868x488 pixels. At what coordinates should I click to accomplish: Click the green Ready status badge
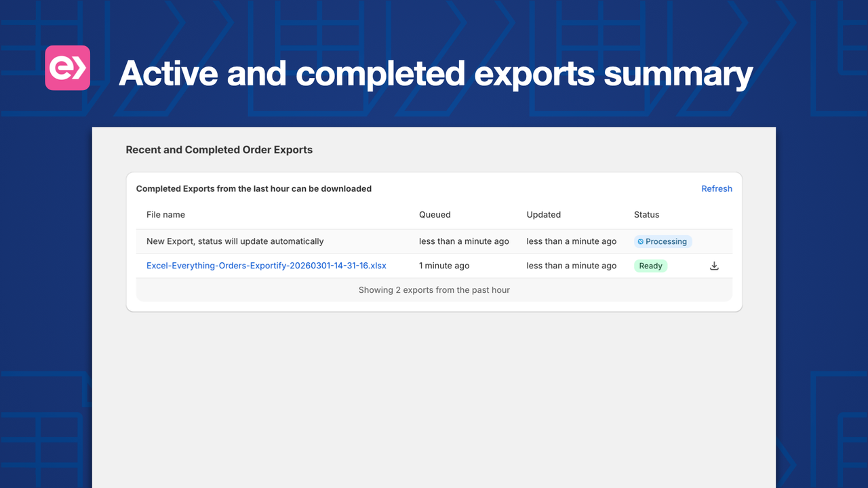(x=650, y=266)
